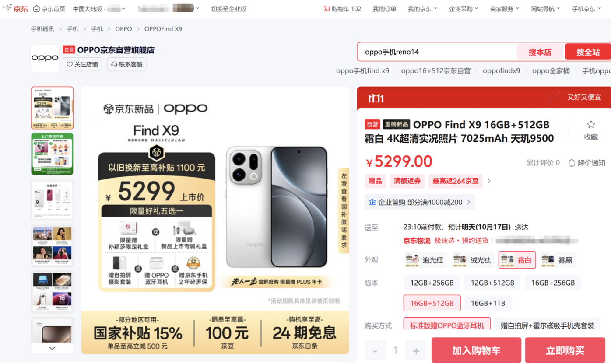This screenshot has width=611, height=364.
Task: Click the JD.com logo
Action: point(16,8)
